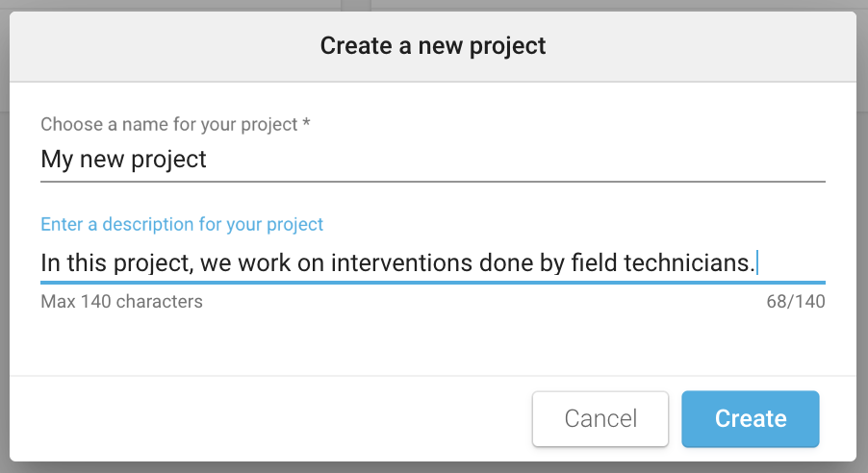Click the blue Create button
Viewport: 868px width, 473px height.
pos(750,419)
